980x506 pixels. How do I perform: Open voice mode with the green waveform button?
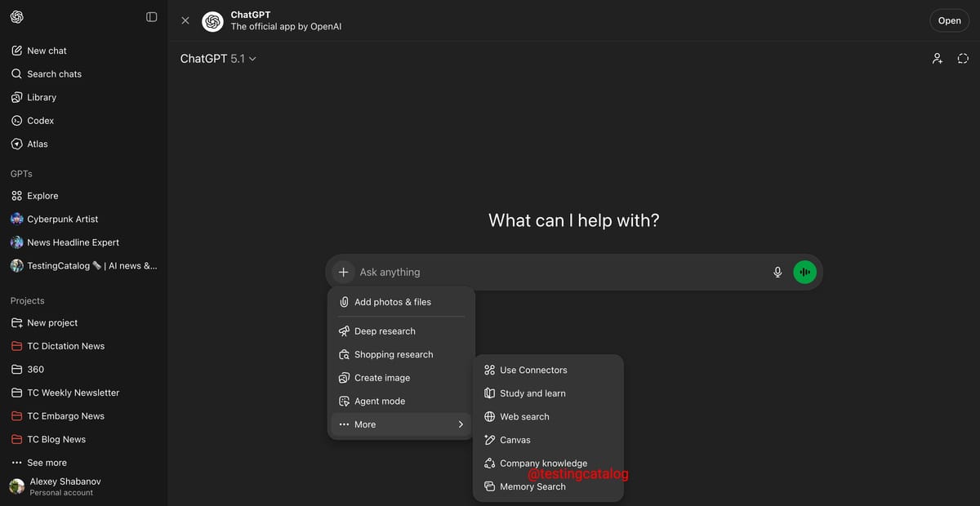tap(804, 272)
